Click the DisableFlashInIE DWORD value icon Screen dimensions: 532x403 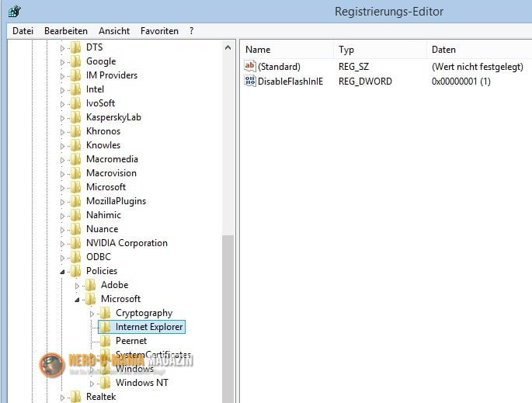click(250, 81)
